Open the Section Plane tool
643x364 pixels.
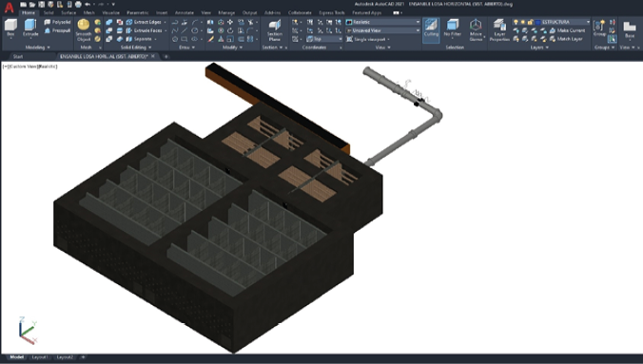275,29
